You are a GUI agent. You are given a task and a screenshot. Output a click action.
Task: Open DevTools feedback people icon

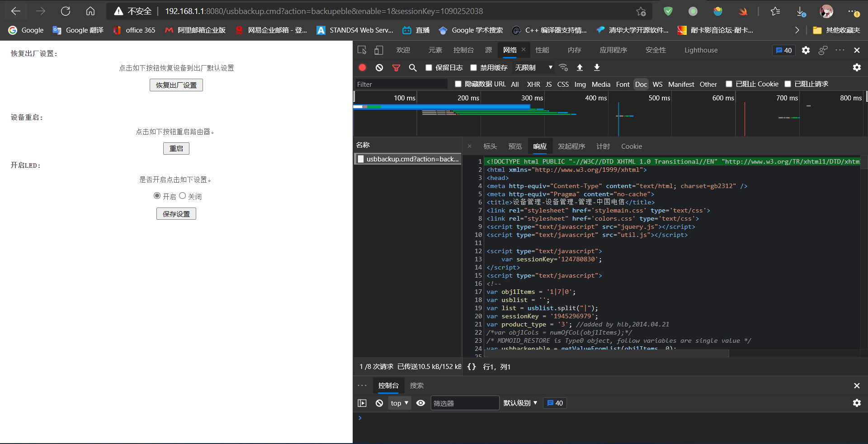coord(823,50)
